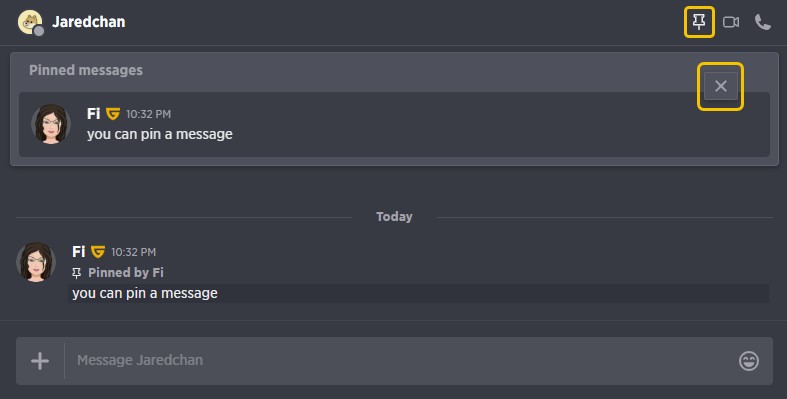Open Jaredchan's avatar in header
The image size is (787, 399).
pyautogui.click(x=30, y=23)
